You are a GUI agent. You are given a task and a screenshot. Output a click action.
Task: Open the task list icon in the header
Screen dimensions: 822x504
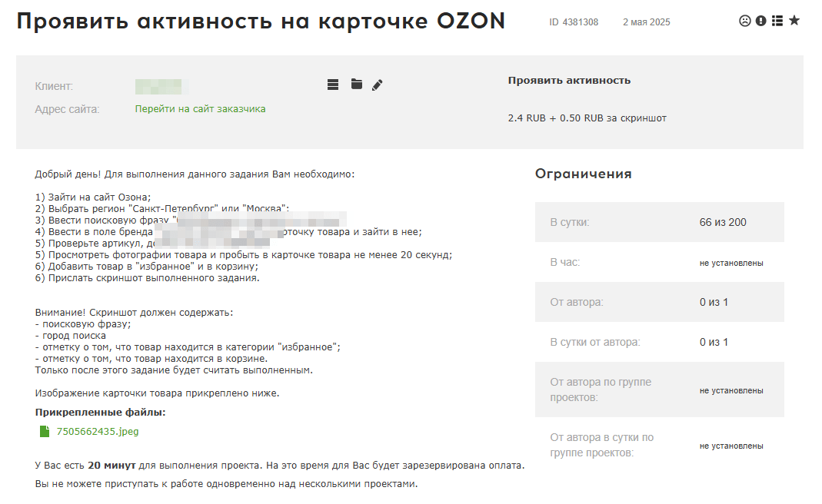point(777,21)
